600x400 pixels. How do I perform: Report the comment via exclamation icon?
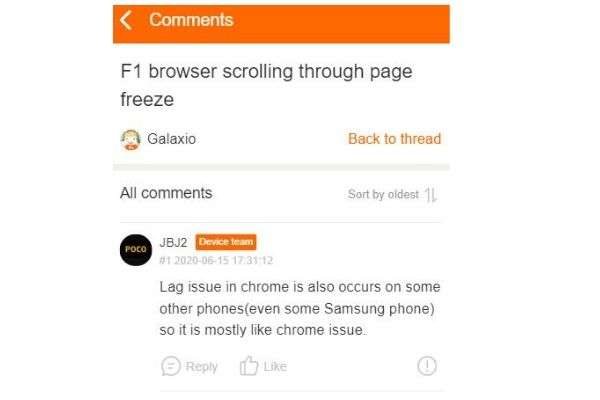427,366
